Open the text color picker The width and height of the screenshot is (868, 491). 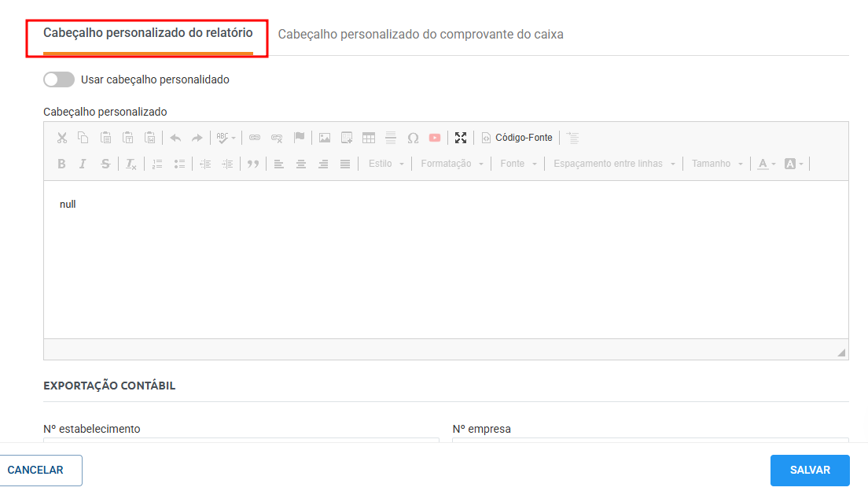[x=767, y=164]
